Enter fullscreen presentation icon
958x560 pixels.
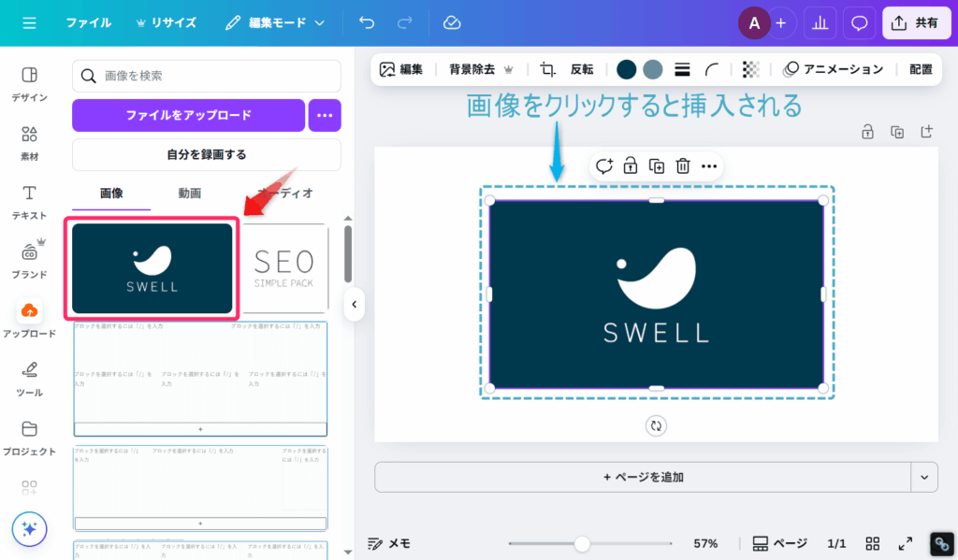tap(906, 543)
